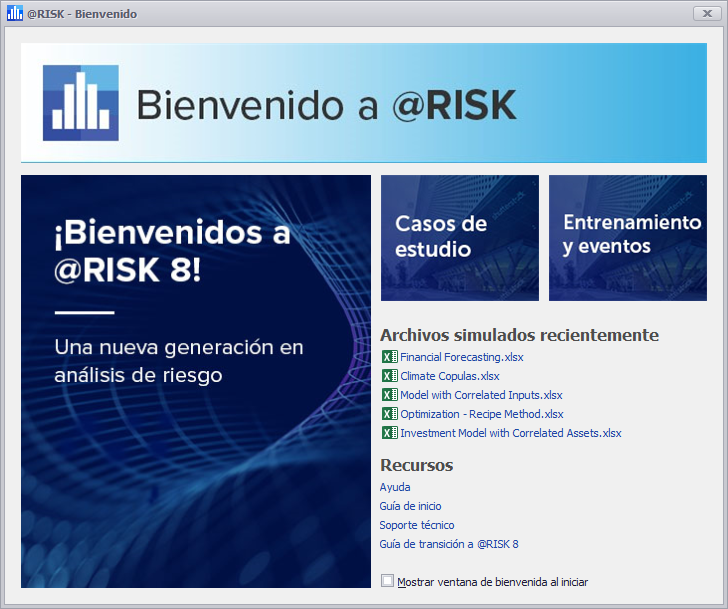Open Guía de transición a @RISK 8

point(449,544)
